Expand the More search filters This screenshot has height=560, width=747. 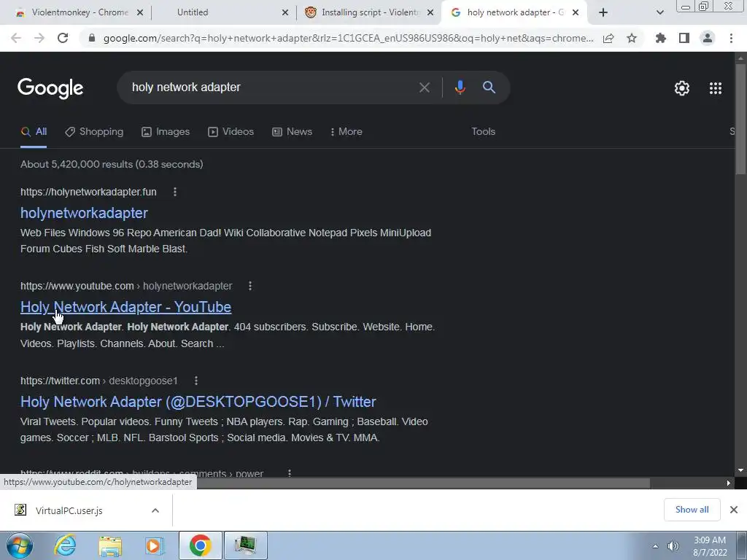pos(347,131)
